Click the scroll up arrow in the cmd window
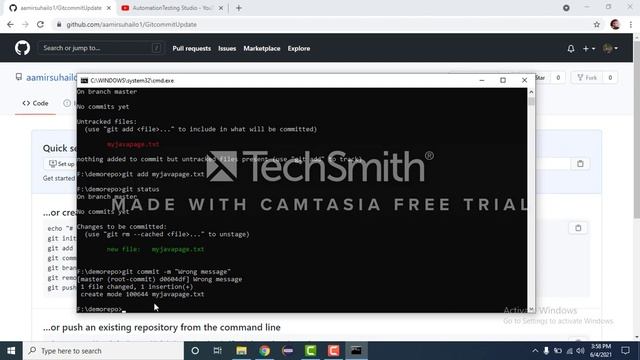This screenshot has width=640, height=360. click(531, 92)
